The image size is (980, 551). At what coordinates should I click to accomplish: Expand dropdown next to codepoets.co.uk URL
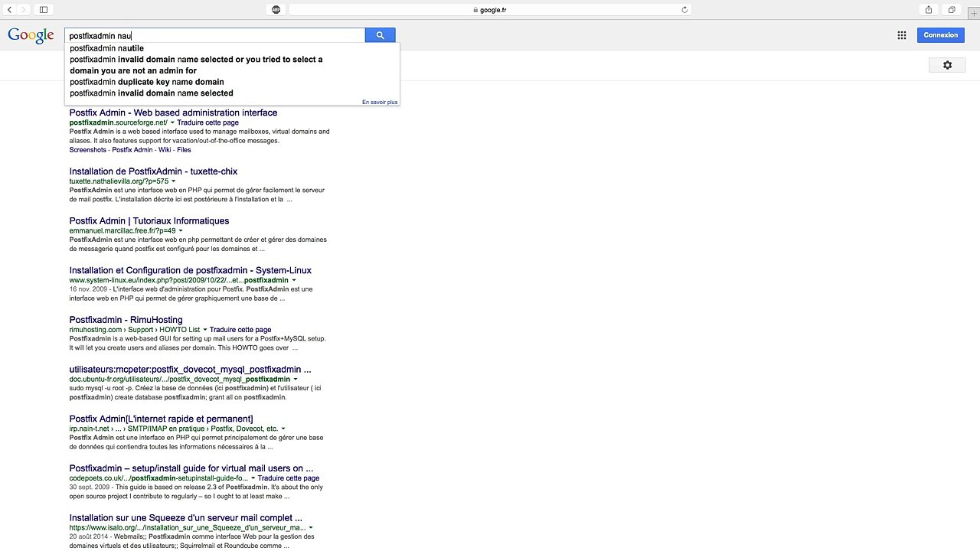coord(253,478)
